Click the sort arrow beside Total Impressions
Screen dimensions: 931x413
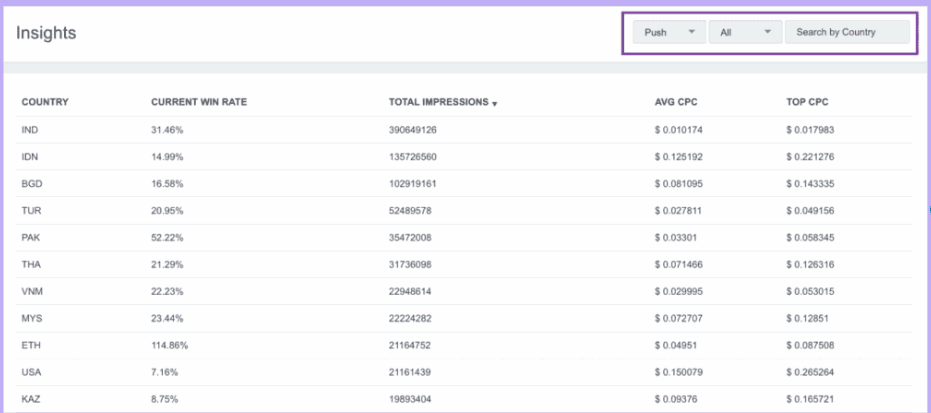coord(495,103)
